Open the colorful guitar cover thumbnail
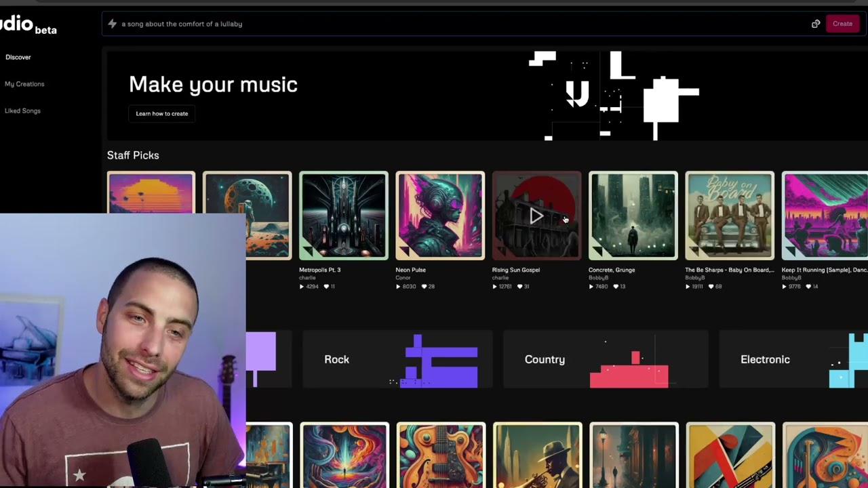This screenshot has height=488, width=868. (440, 455)
